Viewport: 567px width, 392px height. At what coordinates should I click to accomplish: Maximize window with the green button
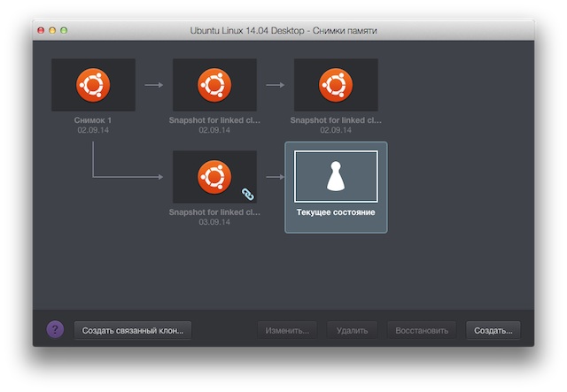tap(64, 30)
